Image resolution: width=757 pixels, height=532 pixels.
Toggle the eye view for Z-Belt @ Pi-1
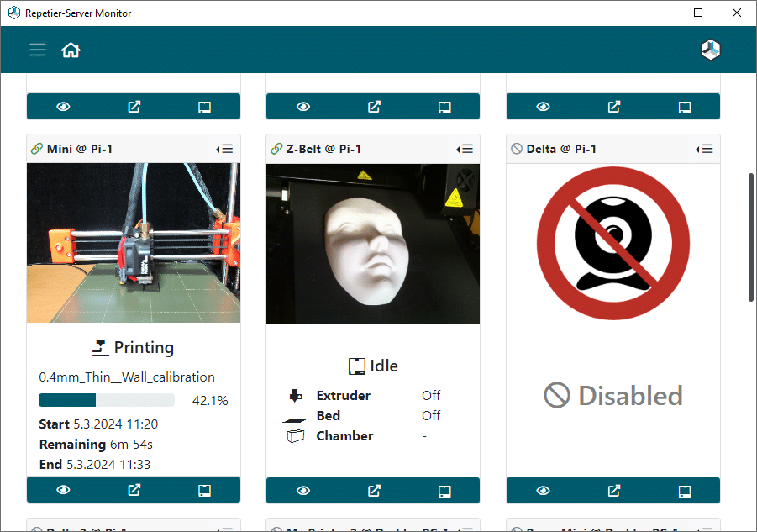[x=303, y=491]
